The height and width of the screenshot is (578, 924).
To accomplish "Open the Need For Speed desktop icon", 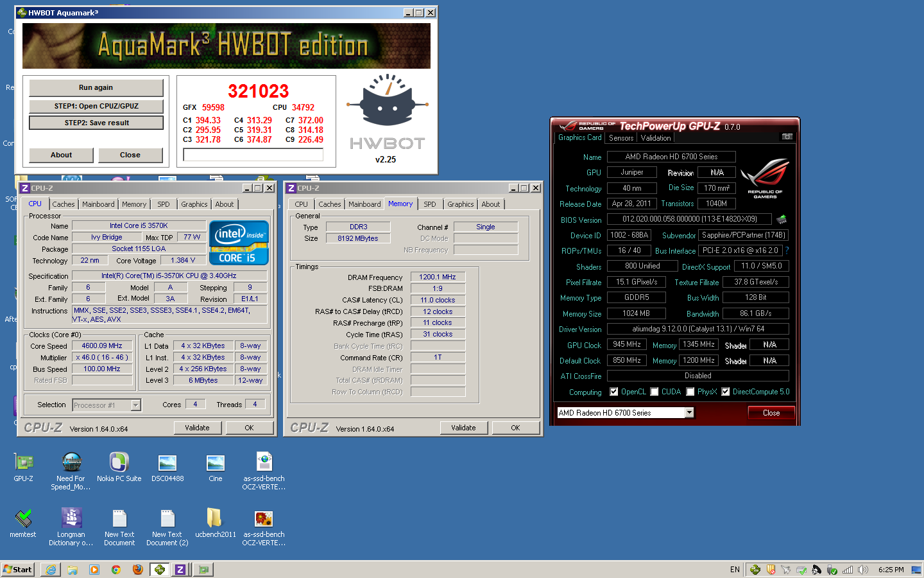I will pyautogui.click(x=71, y=471).
